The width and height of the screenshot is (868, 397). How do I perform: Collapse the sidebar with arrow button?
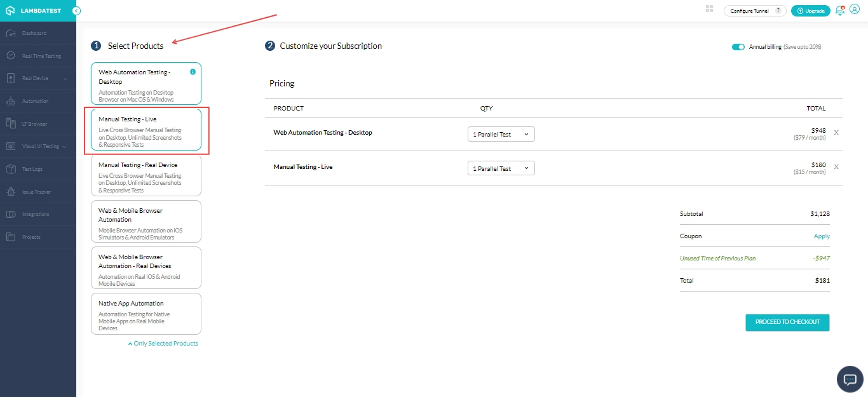point(76,11)
